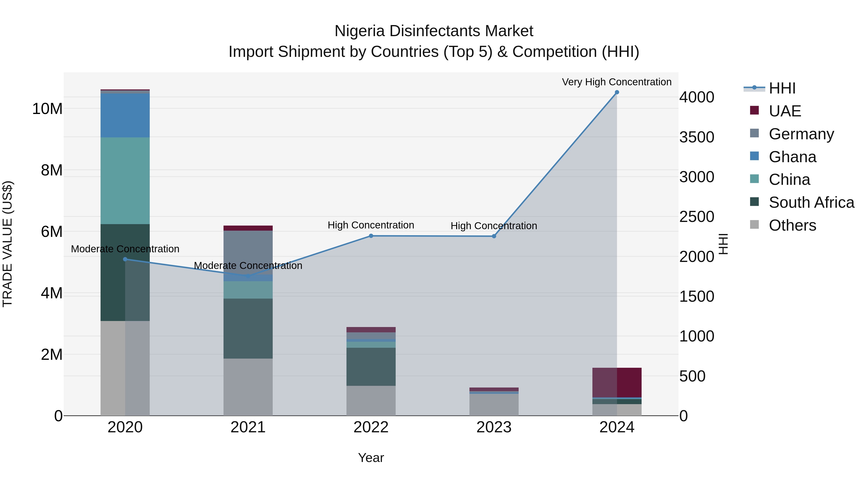This screenshot has height=488, width=868.
Task: Click the 'Year' x-axis title
Action: (x=371, y=458)
